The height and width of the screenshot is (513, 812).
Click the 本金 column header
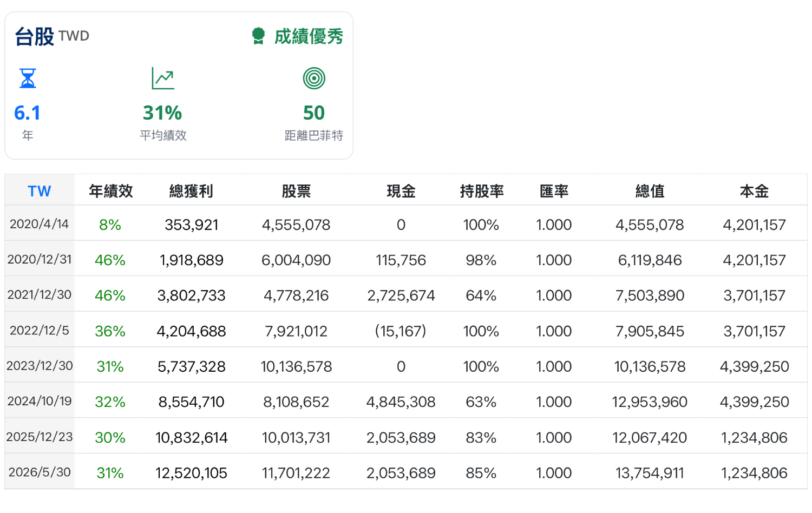[x=754, y=191]
